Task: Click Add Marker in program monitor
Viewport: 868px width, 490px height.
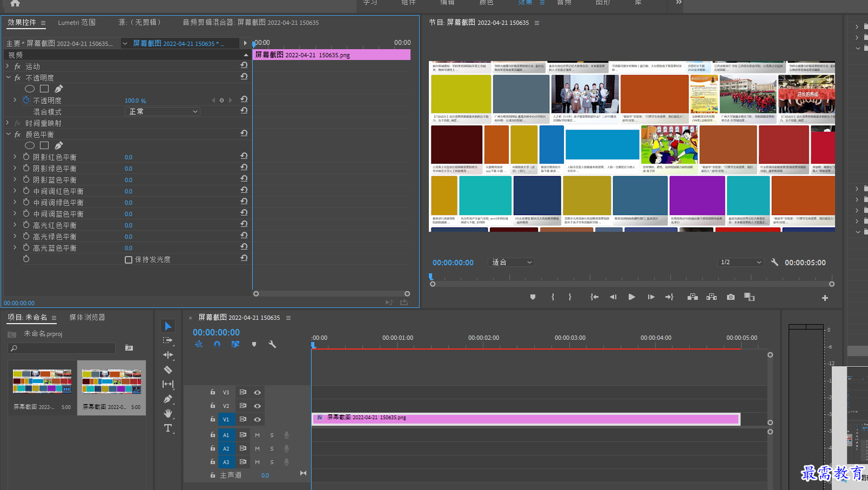Action: coord(533,297)
